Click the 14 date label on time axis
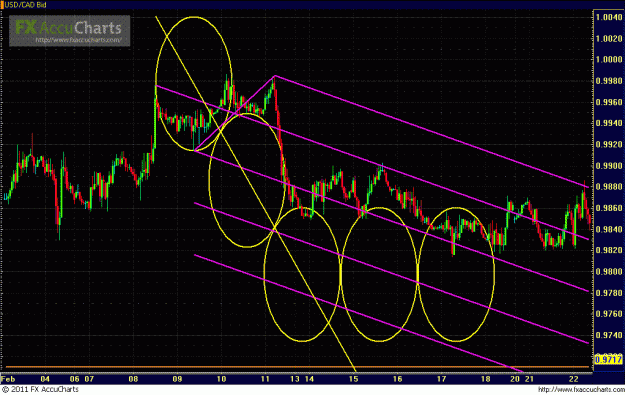This screenshot has height=395, width=625. [309, 379]
